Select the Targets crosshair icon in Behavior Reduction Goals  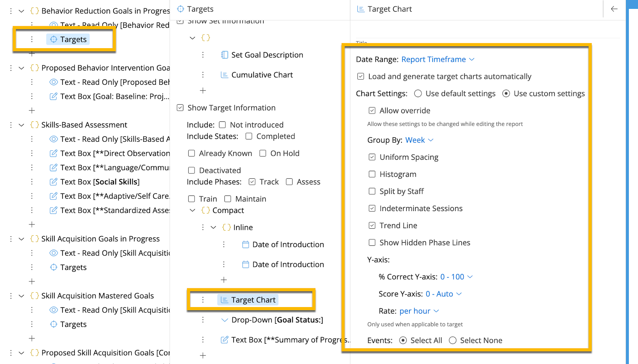(x=53, y=39)
